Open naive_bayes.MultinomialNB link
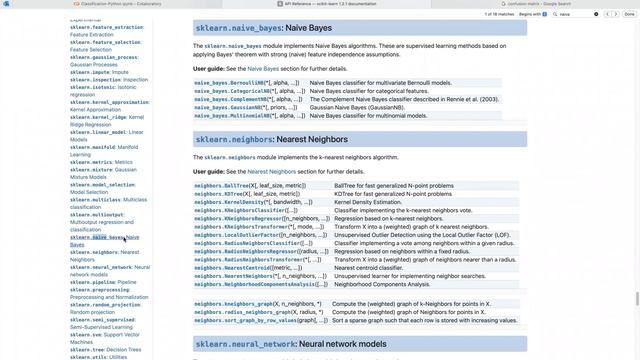 click(x=232, y=116)
